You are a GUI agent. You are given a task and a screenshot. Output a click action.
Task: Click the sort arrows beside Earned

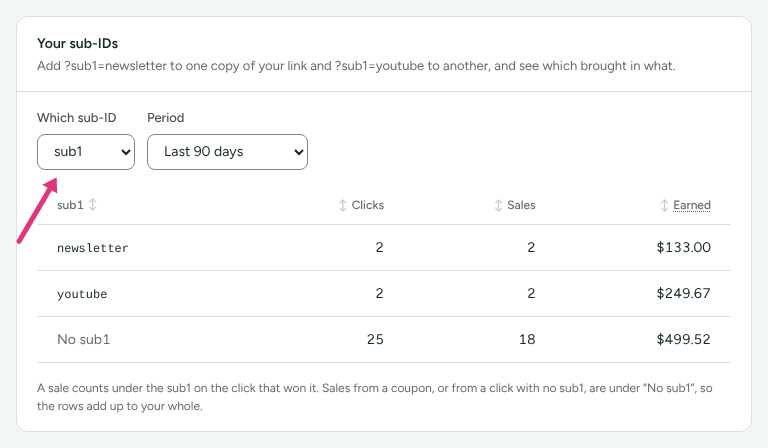coord(664,205)
